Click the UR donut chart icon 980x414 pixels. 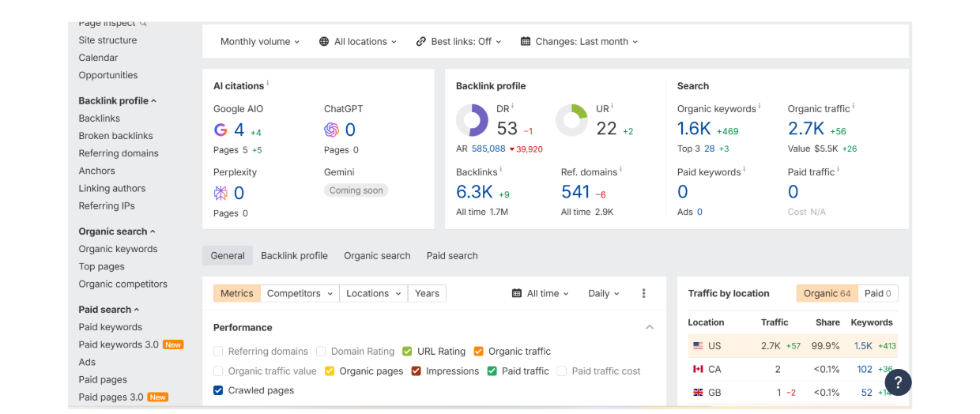(571, 121)
